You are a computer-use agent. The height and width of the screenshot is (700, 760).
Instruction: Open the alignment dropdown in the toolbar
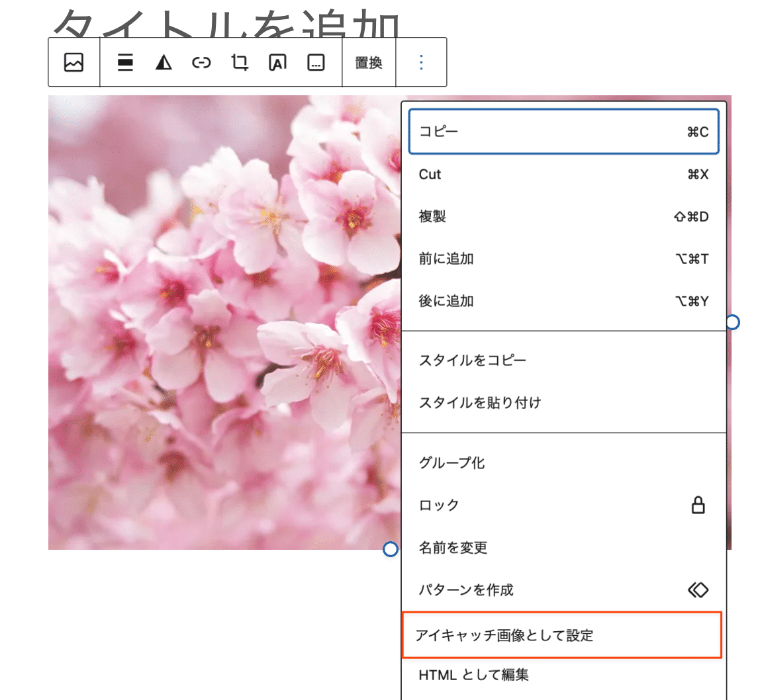point(124,62)
